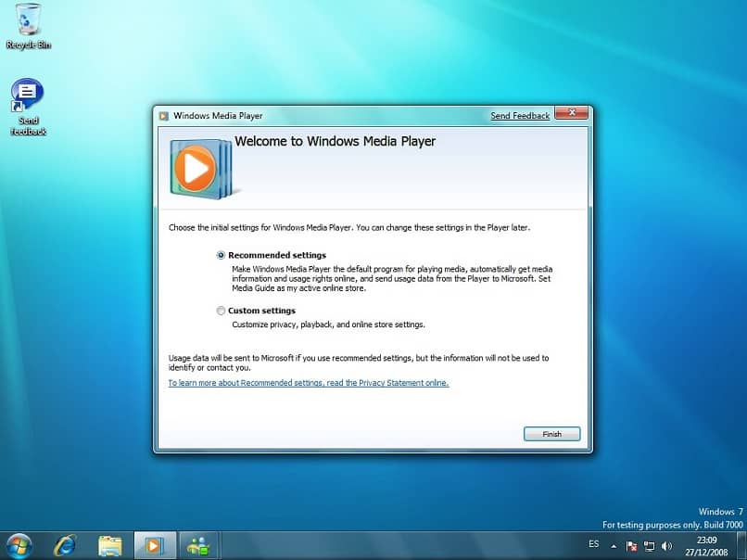This screenshot has height=560, width=747.
Task: Click the Welcome to Windows Media Player heading
Action: pyautogui.click(x=335, y=142)
